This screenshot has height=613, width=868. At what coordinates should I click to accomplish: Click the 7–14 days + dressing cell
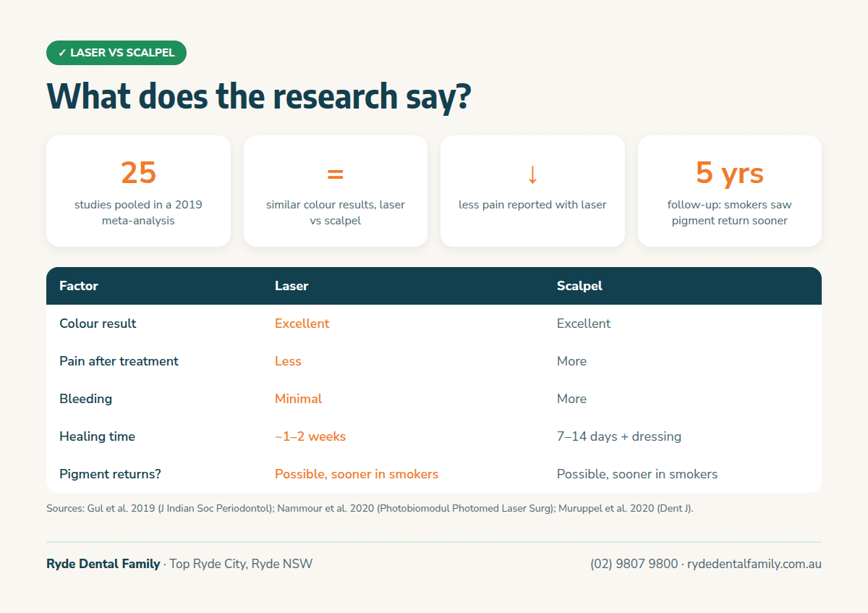(x=619, y=436)
